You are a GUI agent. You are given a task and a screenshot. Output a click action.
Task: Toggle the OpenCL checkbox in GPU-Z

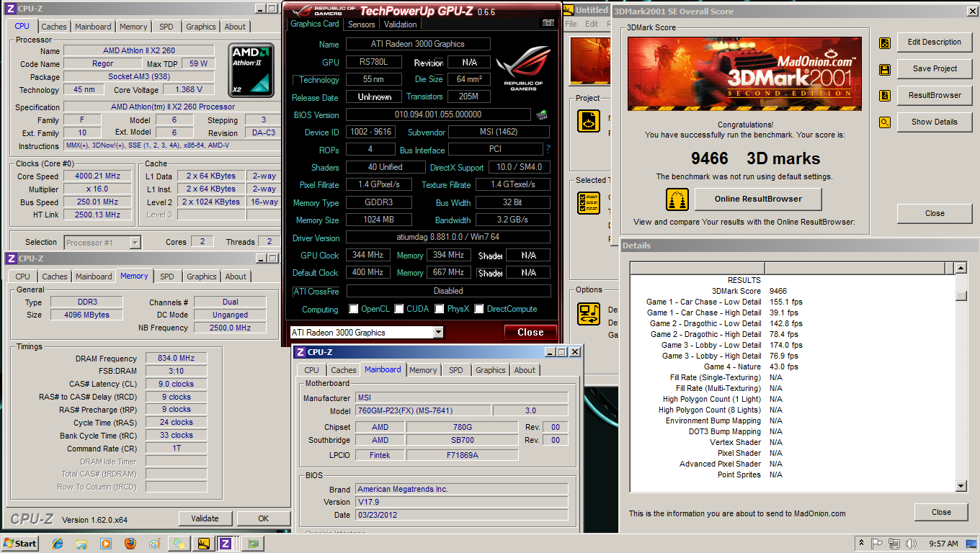(x=354, y=309)
